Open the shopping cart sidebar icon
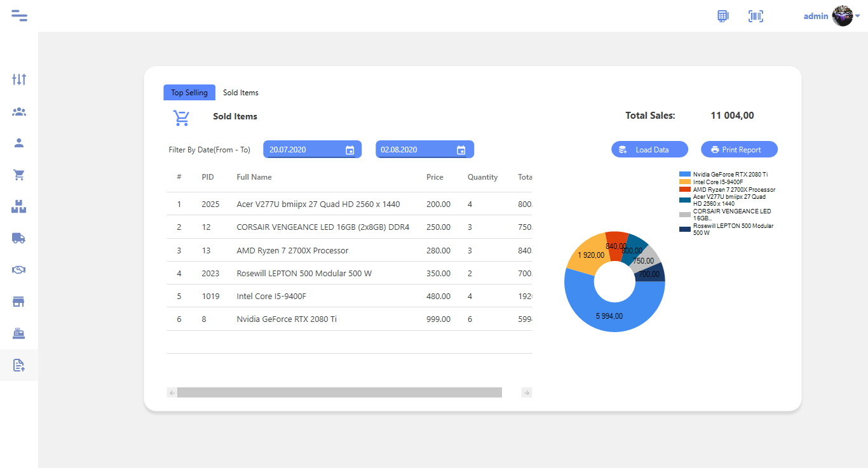 point(19,175)
